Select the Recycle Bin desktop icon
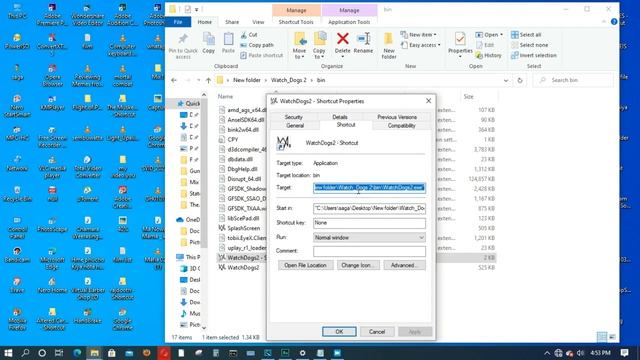This screenshot has width=640, height=360. [17, 194]
